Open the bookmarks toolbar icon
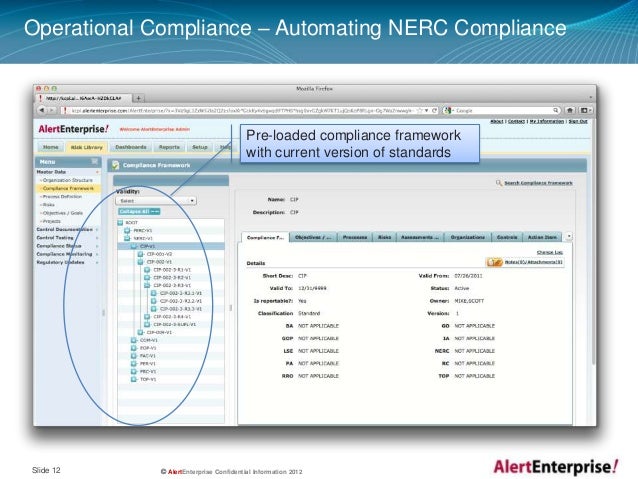This screenshot has height=479, width=638. 585,110
